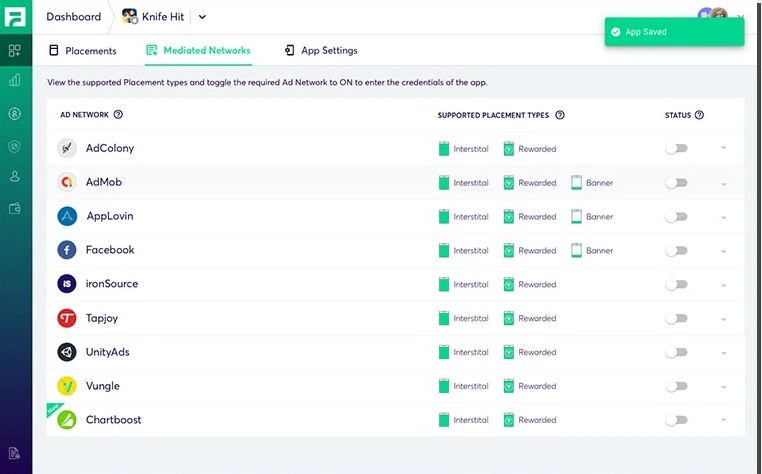Expand the AdMob row chevron

click(x=724, y=184)
